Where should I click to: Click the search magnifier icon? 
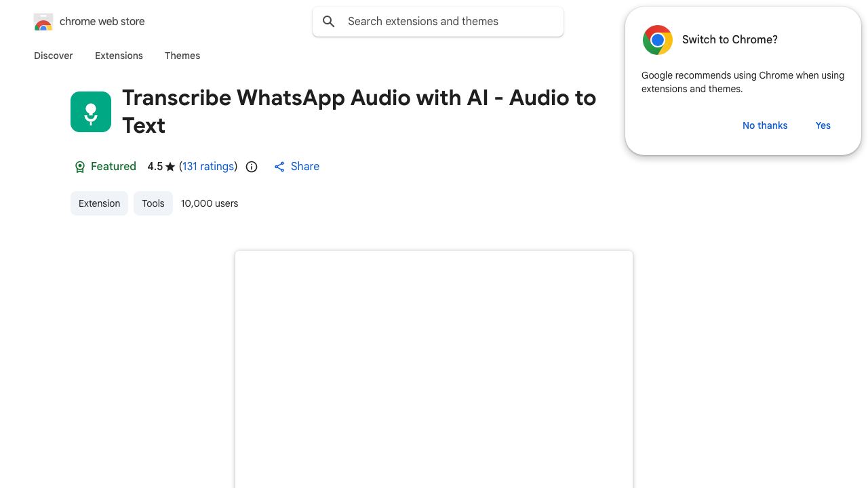(x=329, y=22)
